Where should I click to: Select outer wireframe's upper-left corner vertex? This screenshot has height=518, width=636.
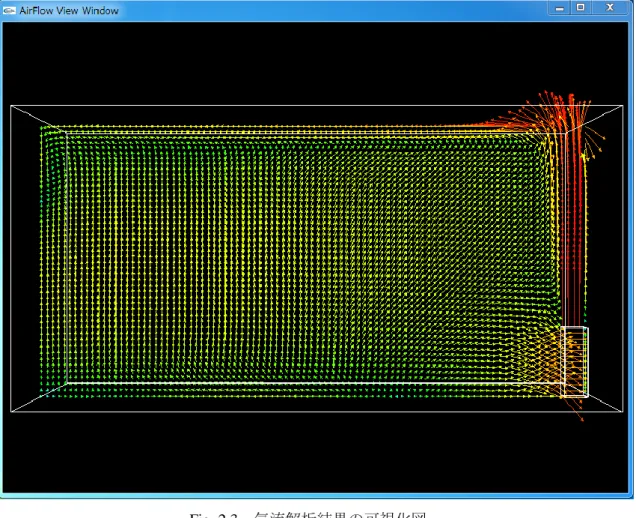click(11, 106)
